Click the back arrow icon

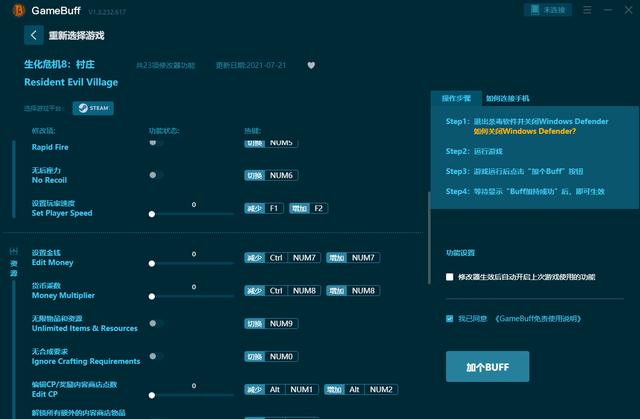tap(34, 35)
